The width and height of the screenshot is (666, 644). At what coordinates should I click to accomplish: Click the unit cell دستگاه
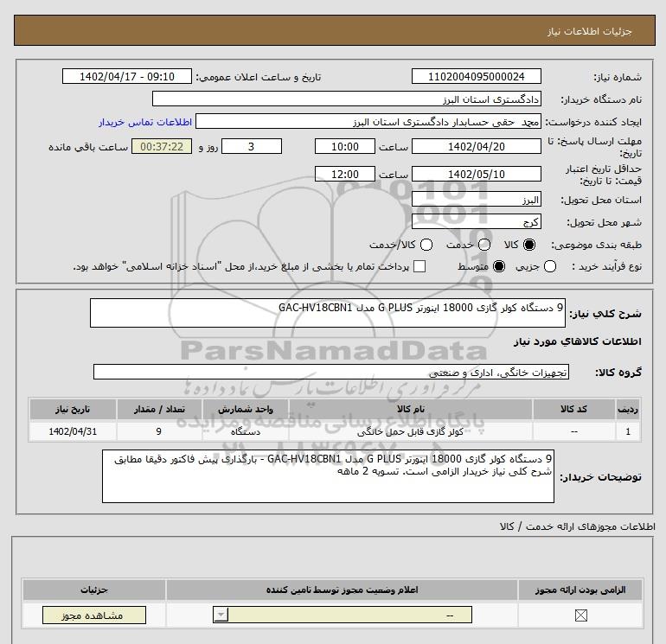click(246, 431)
